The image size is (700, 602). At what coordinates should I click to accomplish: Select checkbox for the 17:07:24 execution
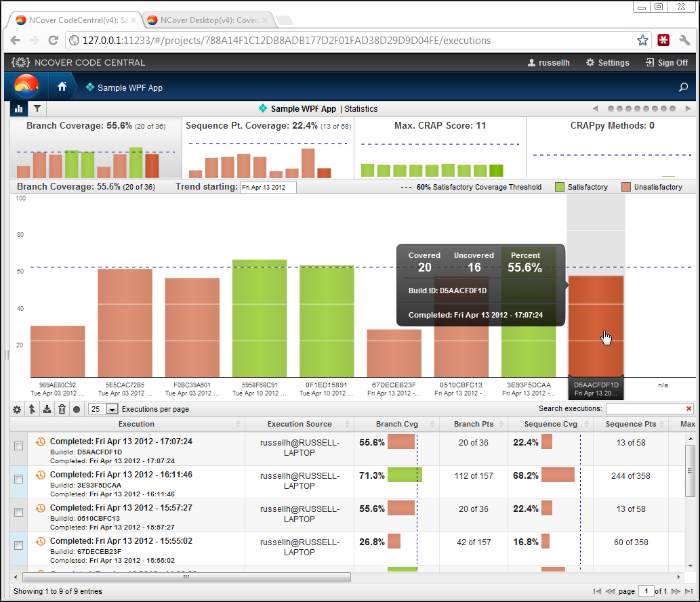[x=19, y=446]
